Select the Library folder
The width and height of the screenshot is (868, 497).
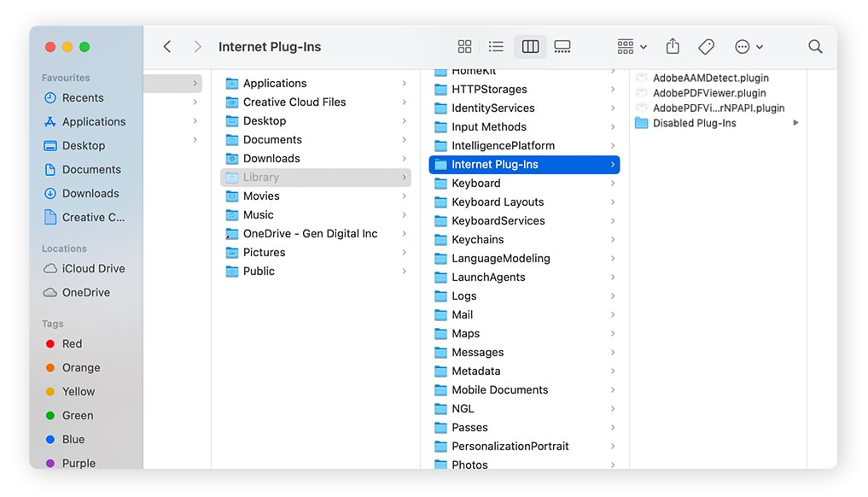click(316, 178)
